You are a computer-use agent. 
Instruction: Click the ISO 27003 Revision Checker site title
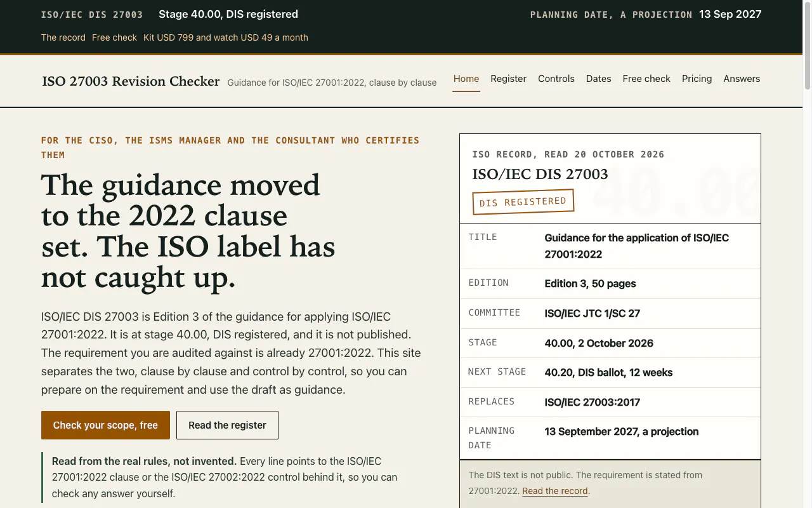pyautogui.click(x=131, y=81)
